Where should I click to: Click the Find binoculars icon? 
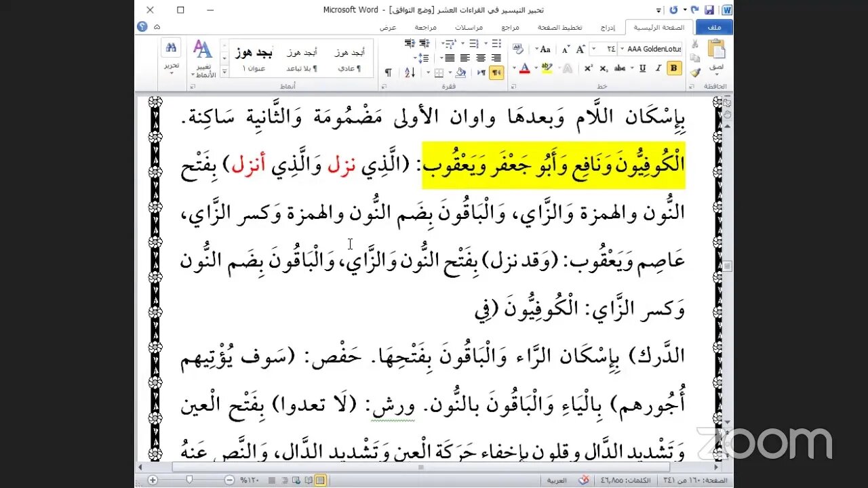click(x=171, y=47)
